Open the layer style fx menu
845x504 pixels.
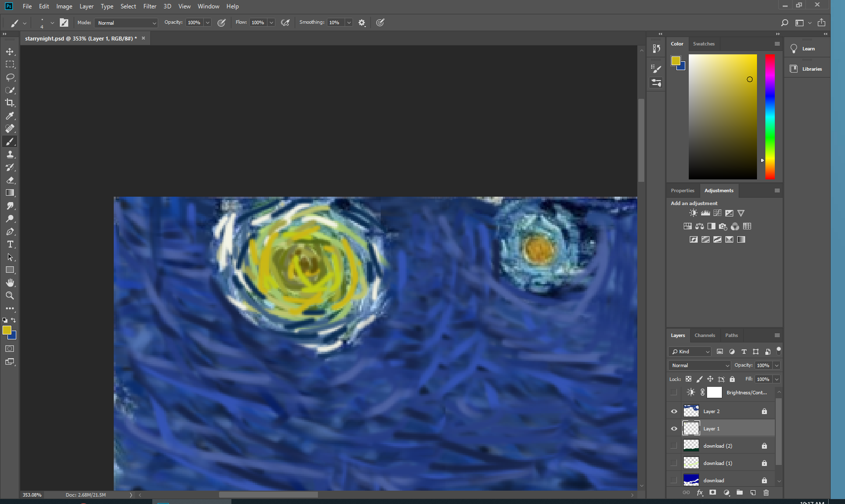pos(700,493)
